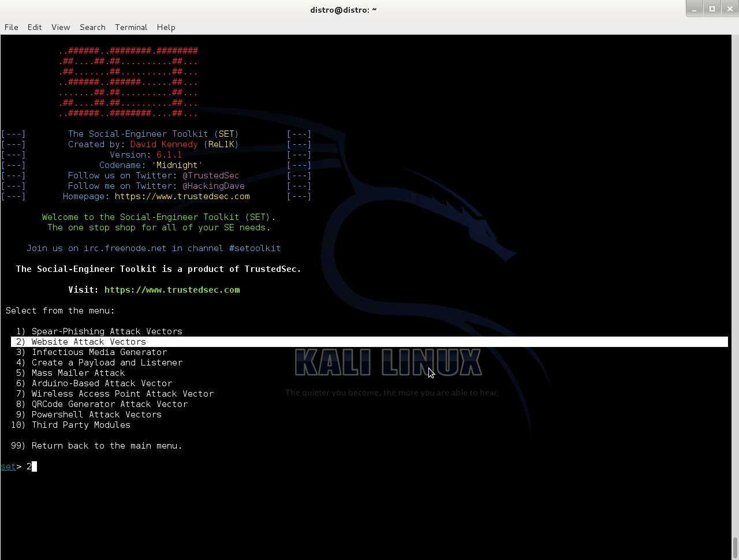Open the View menu
739x560 pixels.
tap(61, 27)
